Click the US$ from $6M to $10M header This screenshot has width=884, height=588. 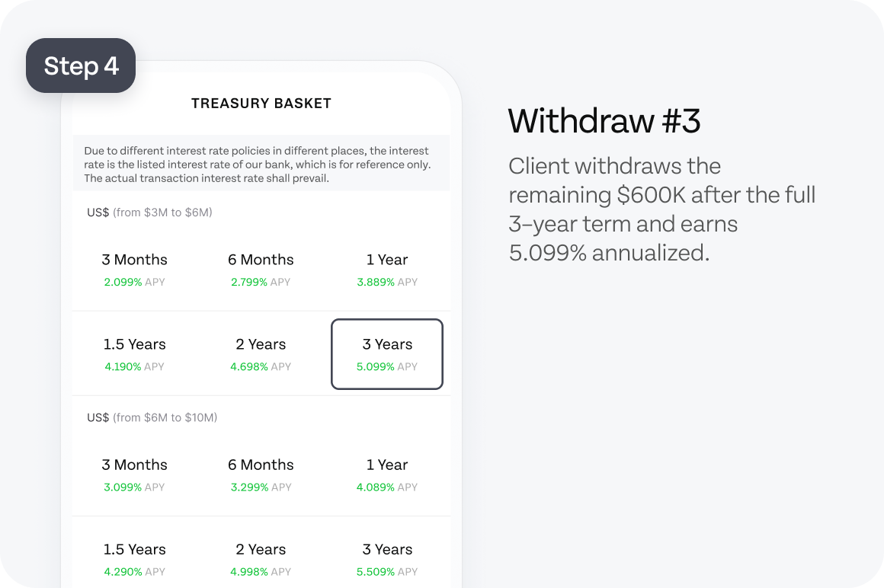(x=152, y=417)
